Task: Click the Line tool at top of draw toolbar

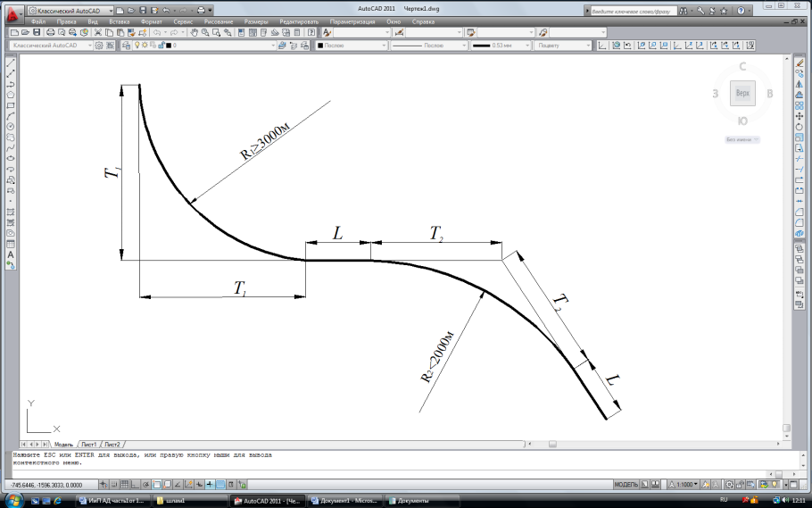Action: [x=10, y=62]
